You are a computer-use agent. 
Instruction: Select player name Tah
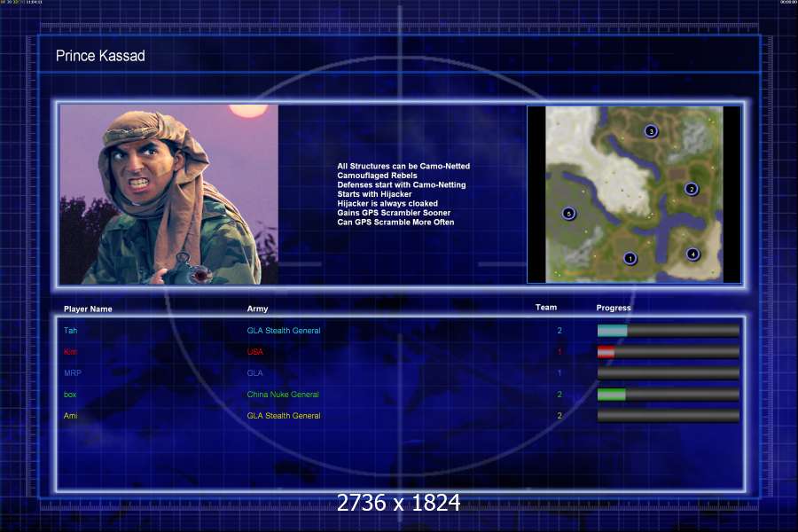tap(70, 331)
